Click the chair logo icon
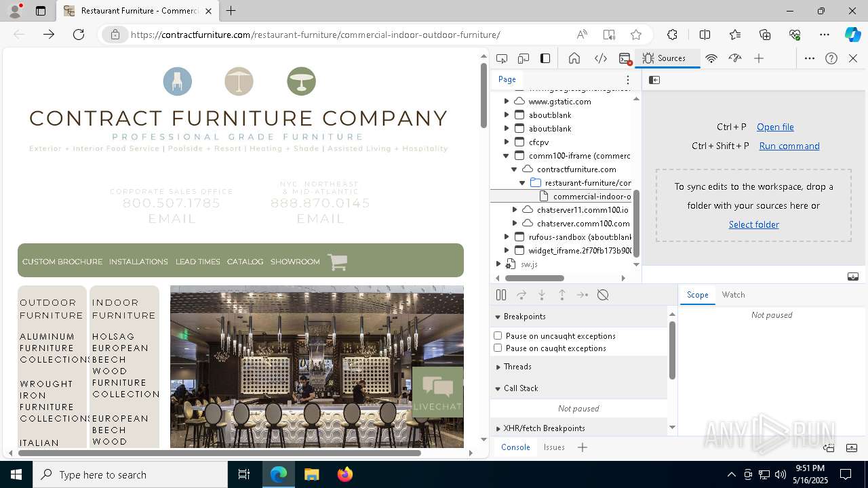The image size is (868, 488). click(178, 81)
